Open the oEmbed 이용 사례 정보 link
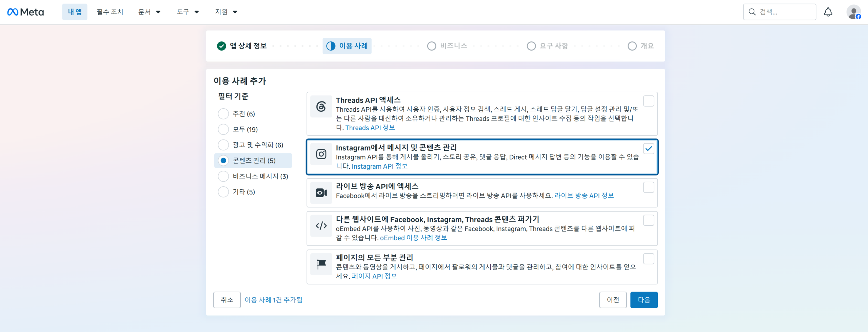 tap(413, 238)
